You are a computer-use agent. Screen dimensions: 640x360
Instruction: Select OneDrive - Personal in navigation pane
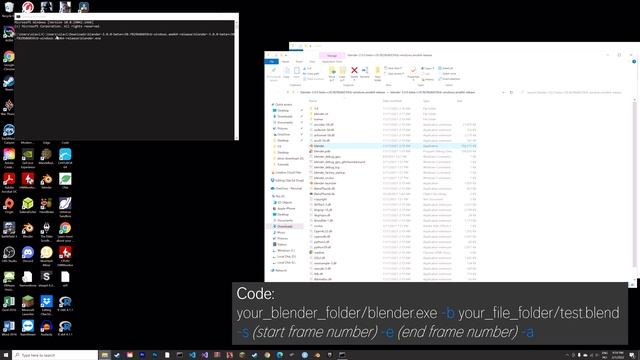(287, 189)
